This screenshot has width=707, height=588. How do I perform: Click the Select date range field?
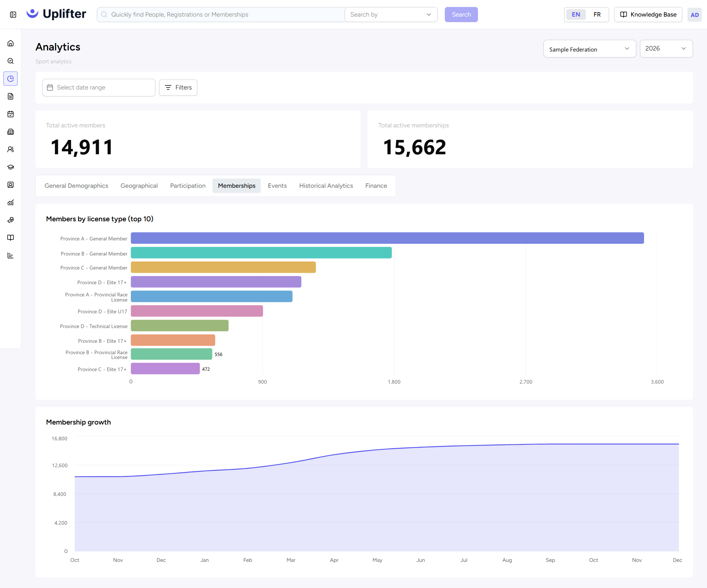click(x=99, y=88)
